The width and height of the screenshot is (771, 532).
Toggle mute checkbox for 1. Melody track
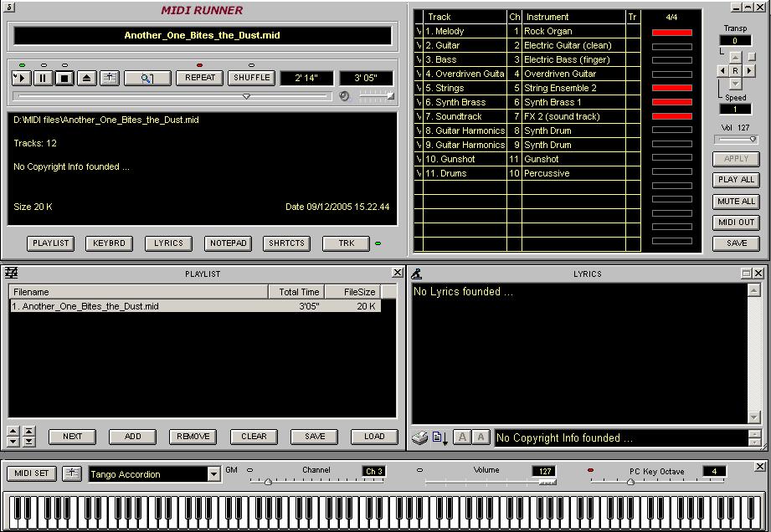[x=419, y=31]
